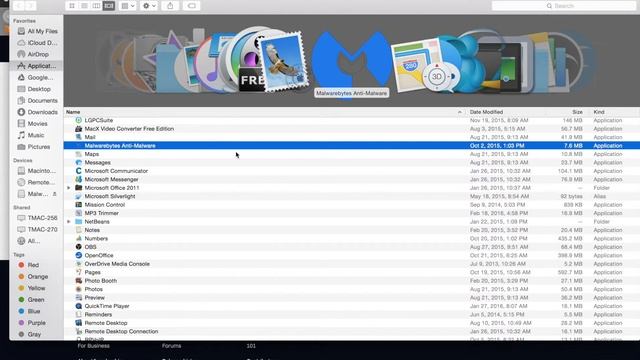Click For Business link in background page
Screen dimensions: 640x360
(x=93, y=346)
